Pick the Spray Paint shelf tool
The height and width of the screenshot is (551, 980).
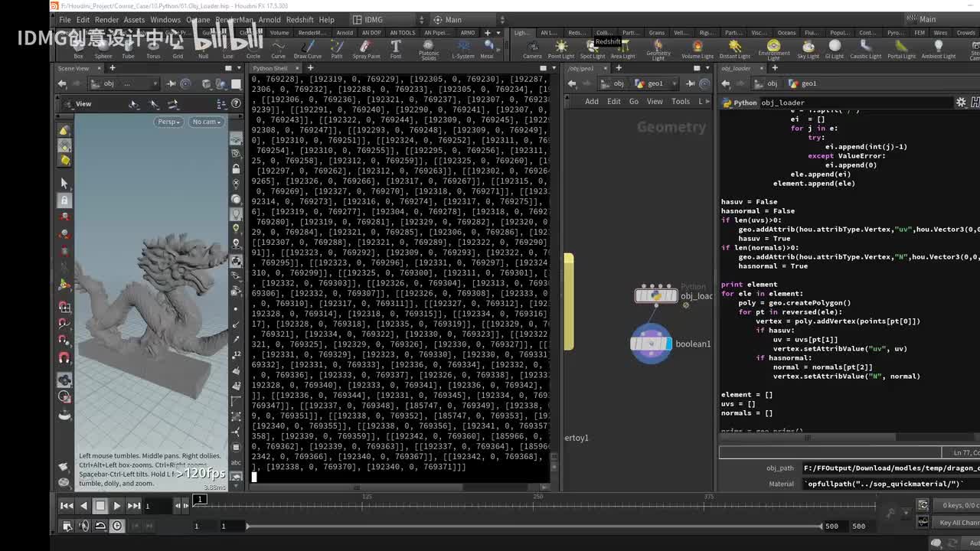pyautogui.click(x=366, y=48)
